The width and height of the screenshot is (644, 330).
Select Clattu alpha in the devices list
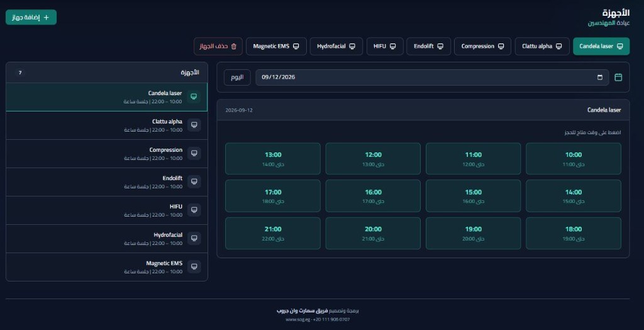point(107,125)
